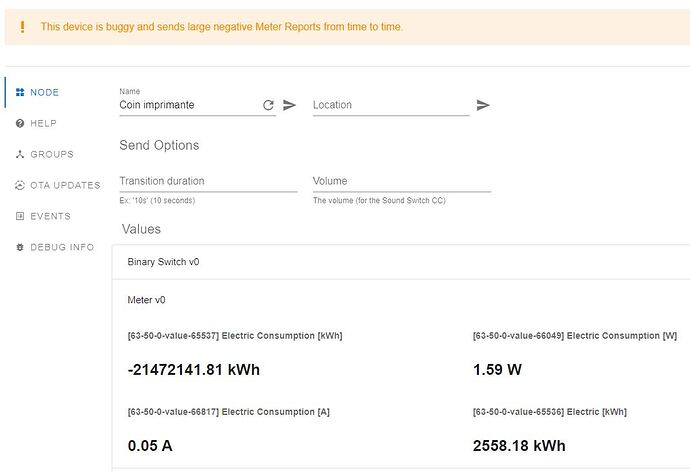Click the HELP question mark icon
This screenshot has width=690, height=471.
pyautogui.click(x=20, y=123)
